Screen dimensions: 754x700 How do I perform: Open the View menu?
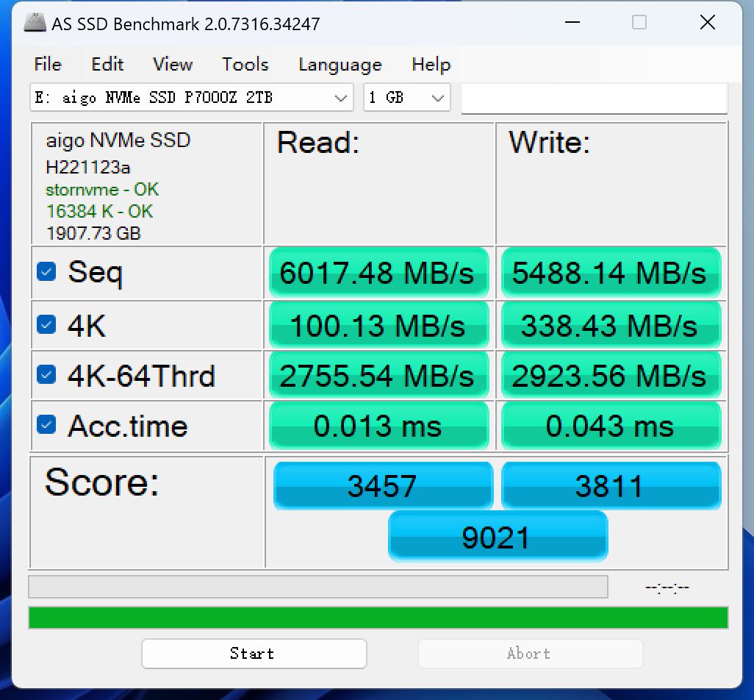tap(173, 65)
